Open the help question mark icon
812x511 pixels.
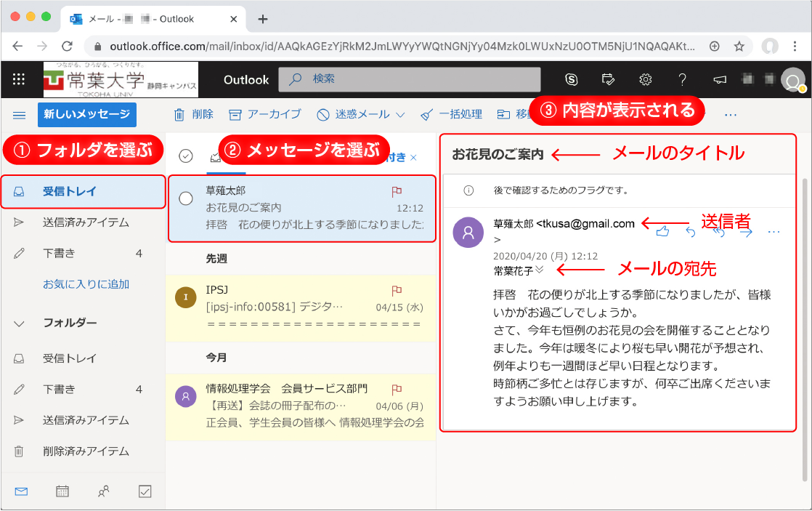(682, 80)
